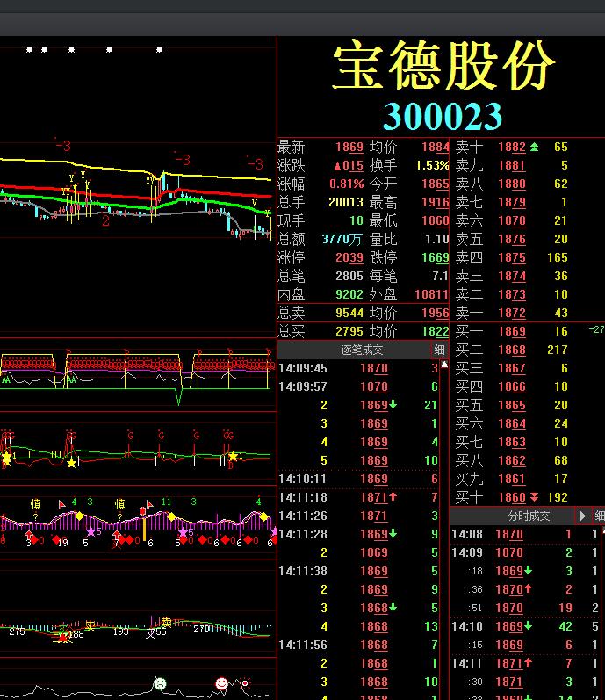This screenshot has width=605, height=700.
Task: Select the 买八 bid price 1862
Action: click(512, 460)
